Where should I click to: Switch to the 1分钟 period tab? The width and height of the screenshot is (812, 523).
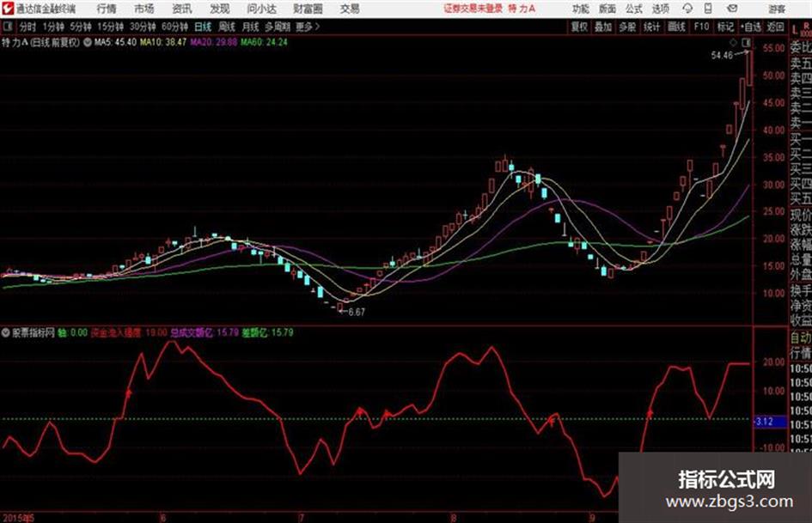tap(53, 27)
